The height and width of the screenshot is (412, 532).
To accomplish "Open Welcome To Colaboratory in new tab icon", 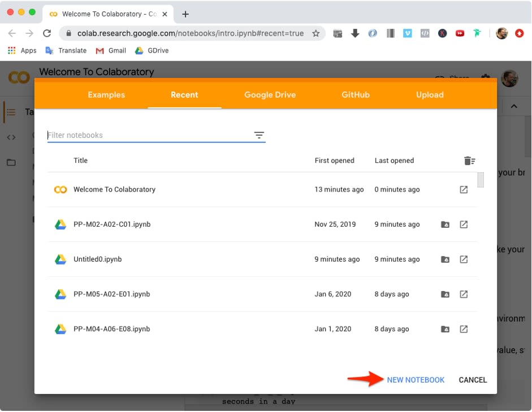I will coord(464,189).
